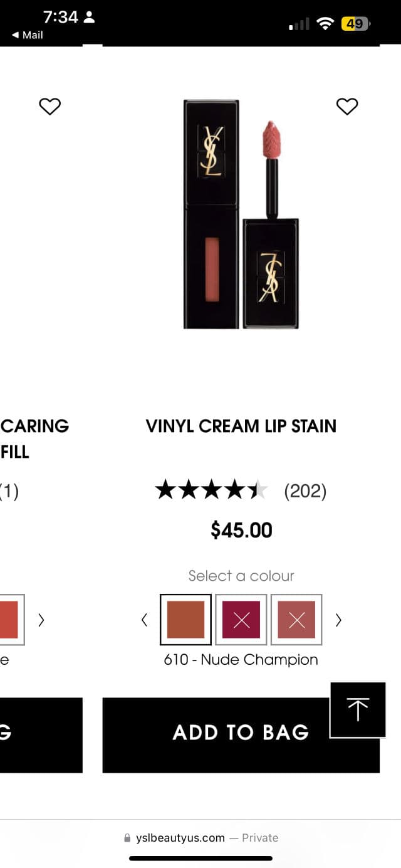Tap the Wi-Fi icon in status bar

325,24
